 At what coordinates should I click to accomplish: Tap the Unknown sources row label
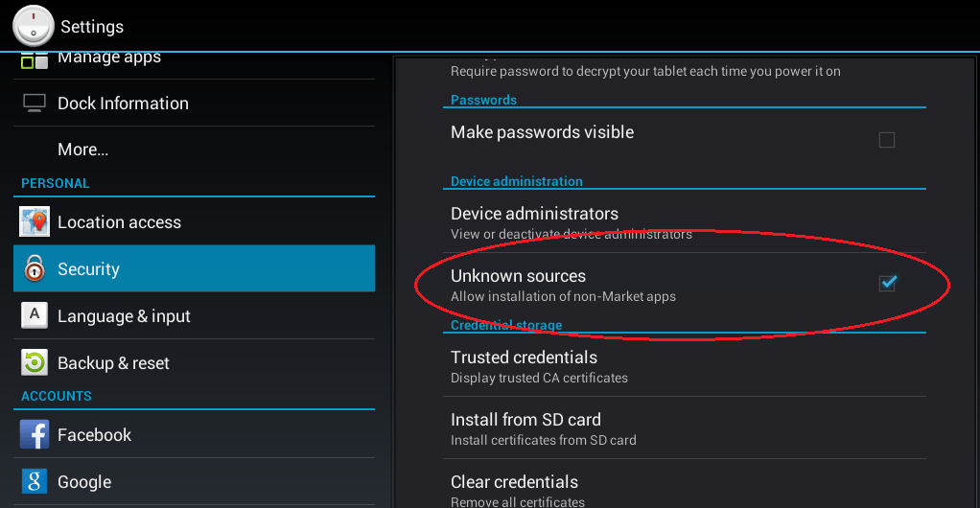click(x=518, y=275)
